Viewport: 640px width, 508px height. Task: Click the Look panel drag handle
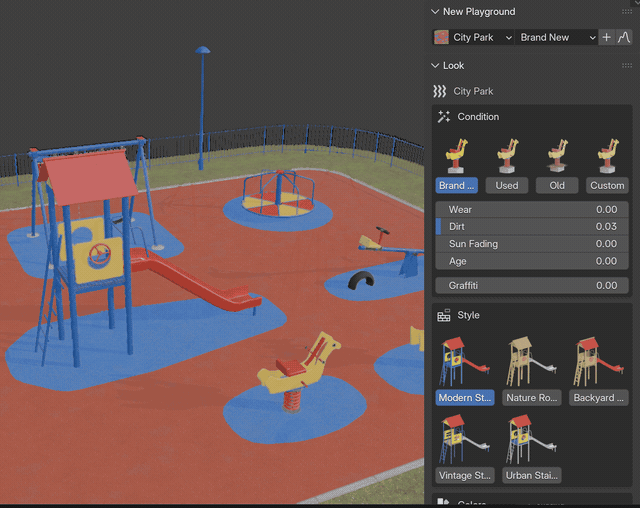point(627,66)
